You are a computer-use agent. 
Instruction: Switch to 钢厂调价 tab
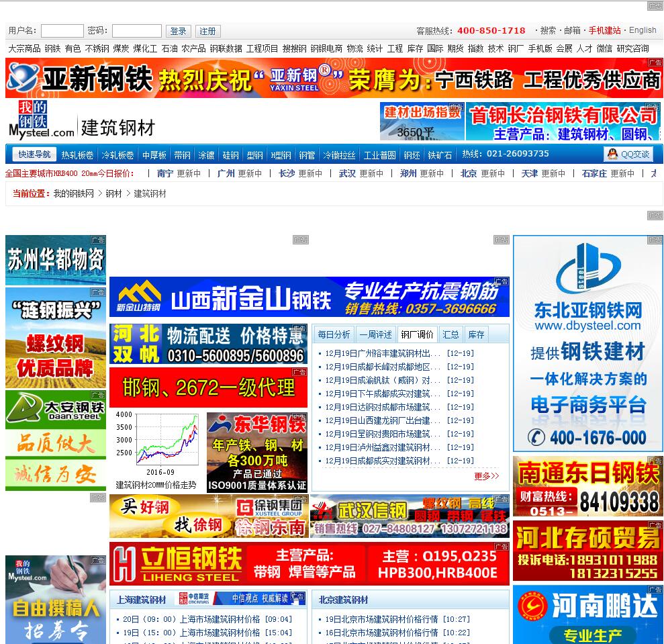tap(417, 334)
